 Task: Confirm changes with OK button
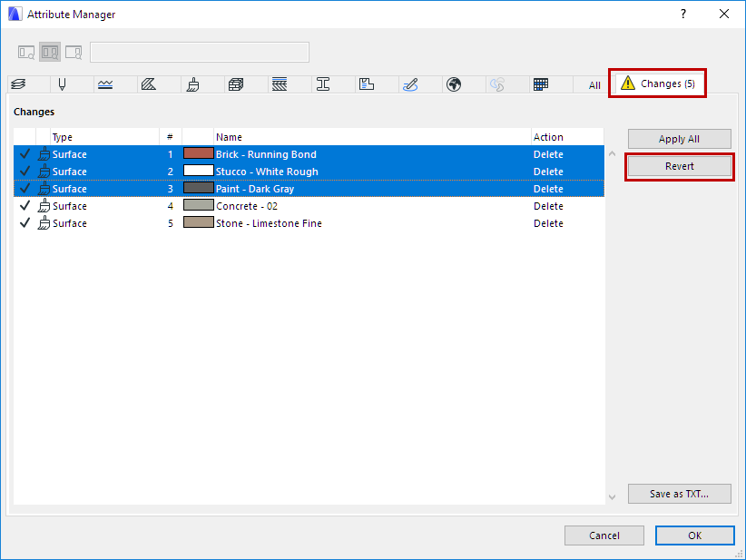pos(694,535)
